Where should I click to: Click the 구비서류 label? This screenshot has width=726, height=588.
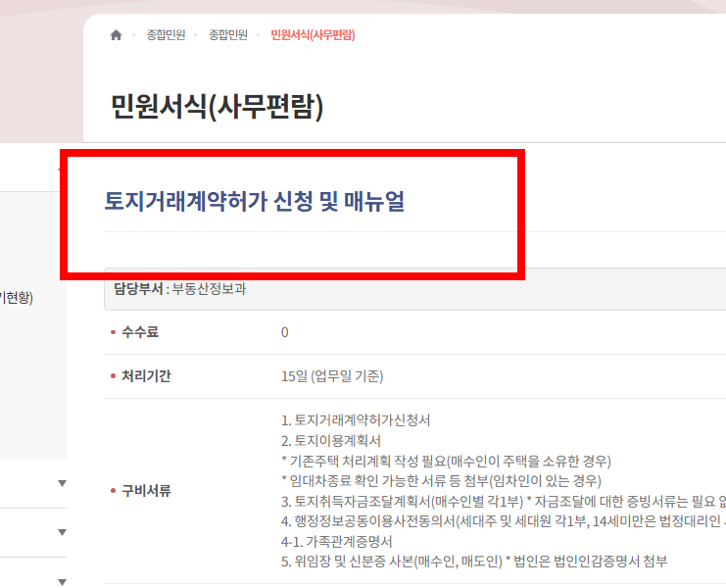(146, 491)
